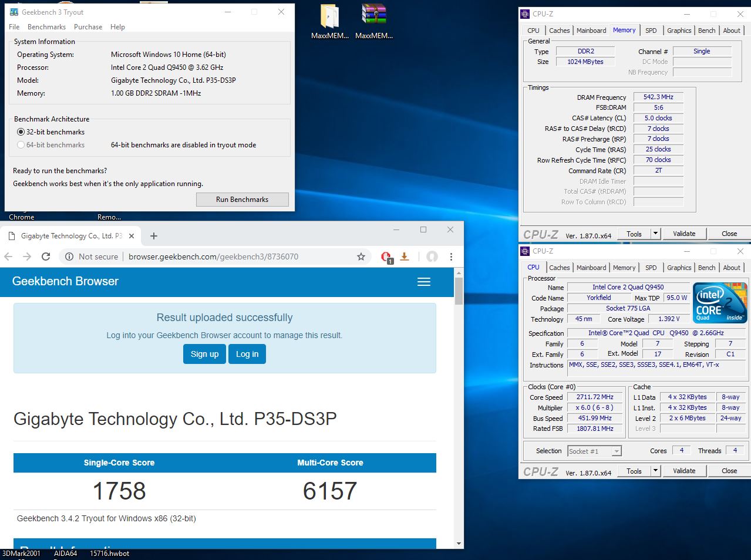This screenshot has height=560, width=751.
Task: Click CPU-Z title icon in Memory window
Action: tap(526, 14)
